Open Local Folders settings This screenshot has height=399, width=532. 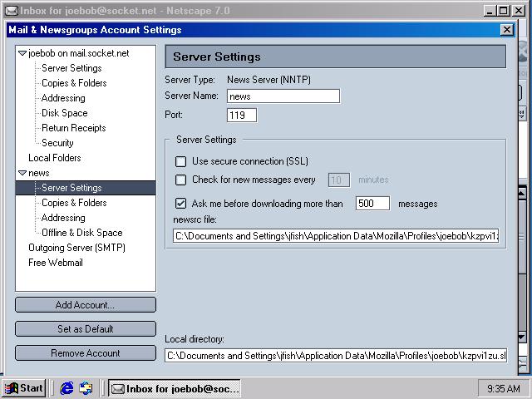coord(54,158)
